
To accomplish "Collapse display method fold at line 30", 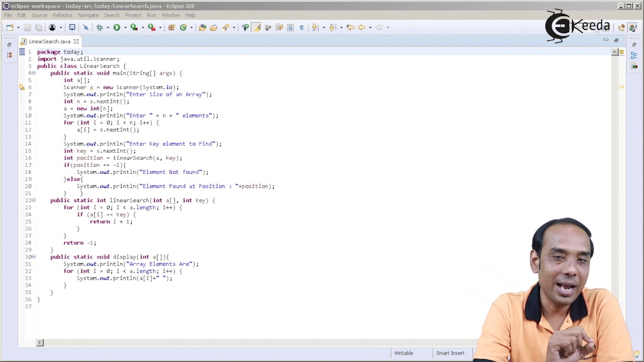I will click(33, 257).
